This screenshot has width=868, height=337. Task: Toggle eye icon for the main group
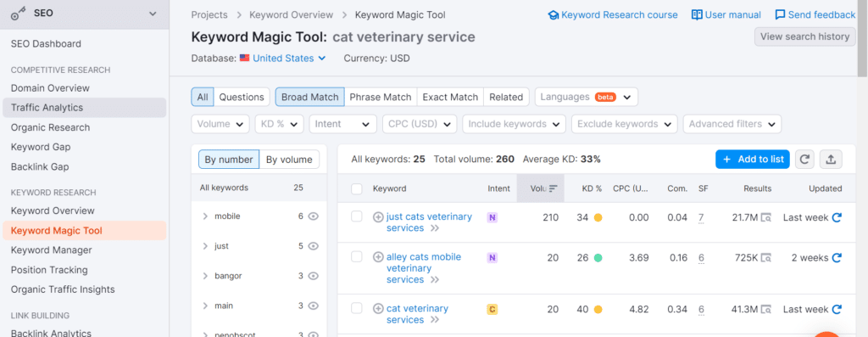tap(314, 306)
